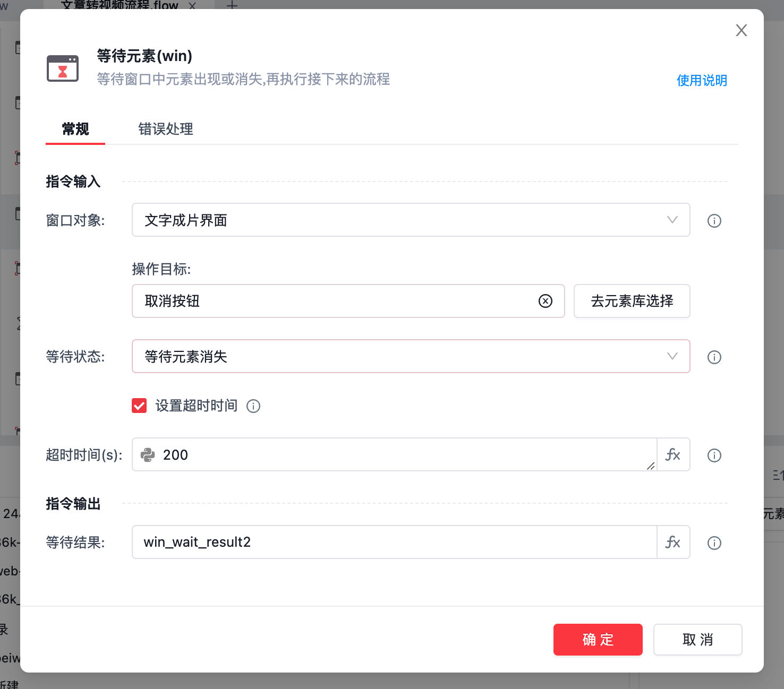Viewport: 784px width, 689px height.
Task: Click the 去元素库选择 button
Action: 632,301
